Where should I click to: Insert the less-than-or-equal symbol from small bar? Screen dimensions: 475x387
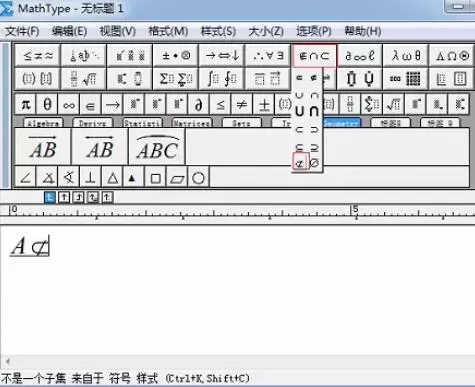point(220,105)
